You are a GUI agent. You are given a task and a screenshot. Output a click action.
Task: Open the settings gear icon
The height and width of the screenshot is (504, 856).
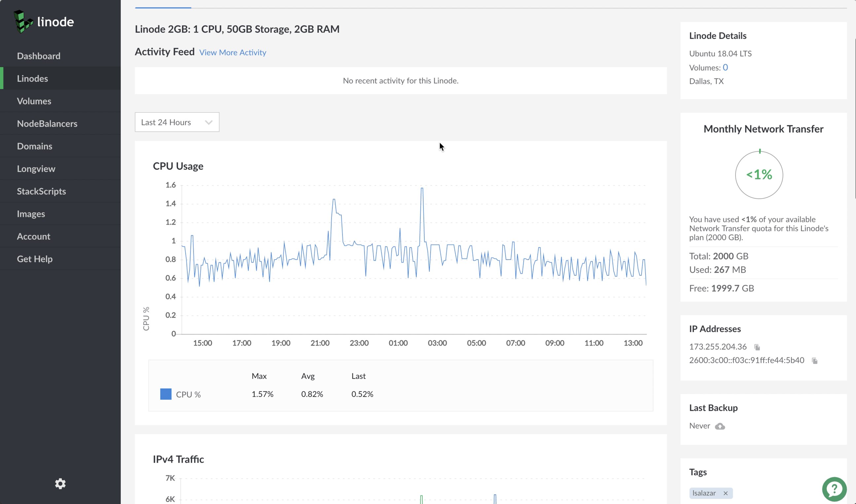coord(60,484)
